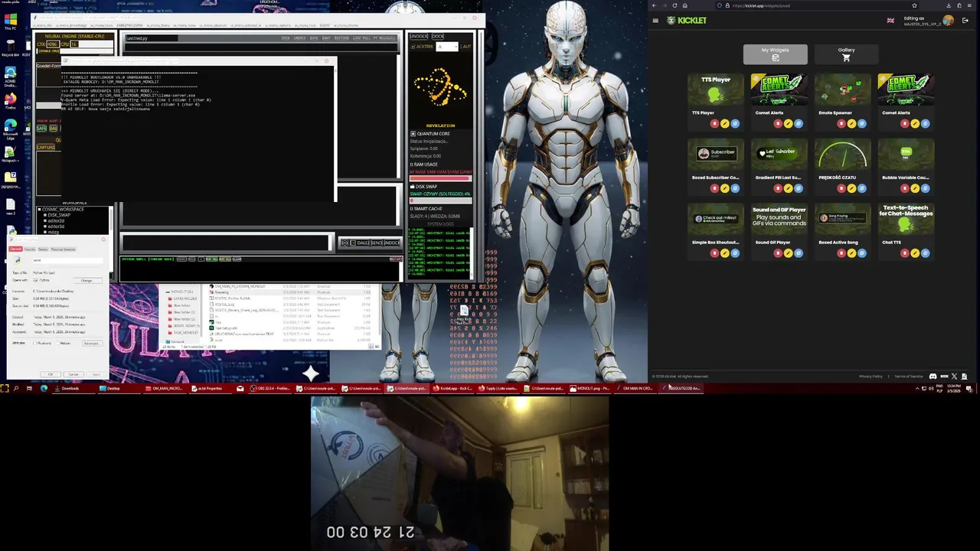Copy link of Boxed Active Song widget
Image resolution: width=980 pixels, height=551 pixels.
861,253
